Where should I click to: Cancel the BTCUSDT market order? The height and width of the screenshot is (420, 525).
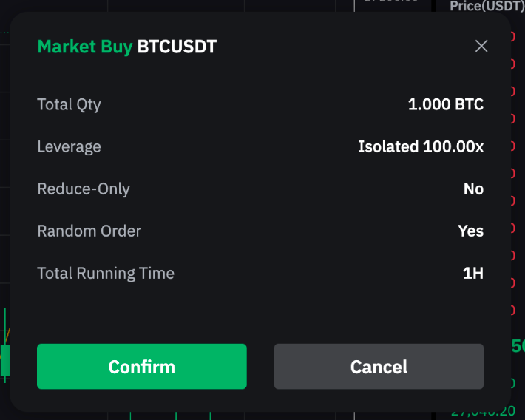[379, 367]
